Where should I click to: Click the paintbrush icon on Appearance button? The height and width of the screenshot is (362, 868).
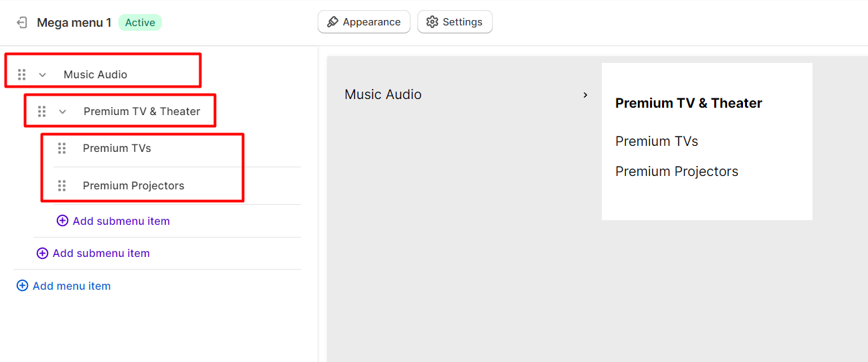click(x=332, y=22)
